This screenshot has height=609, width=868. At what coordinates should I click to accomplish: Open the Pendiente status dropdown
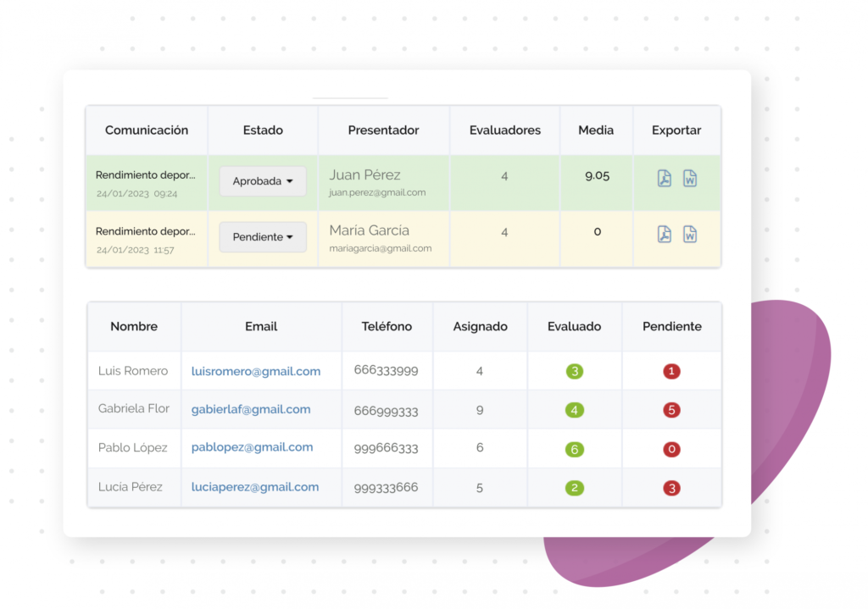click(x=263, y=237)
